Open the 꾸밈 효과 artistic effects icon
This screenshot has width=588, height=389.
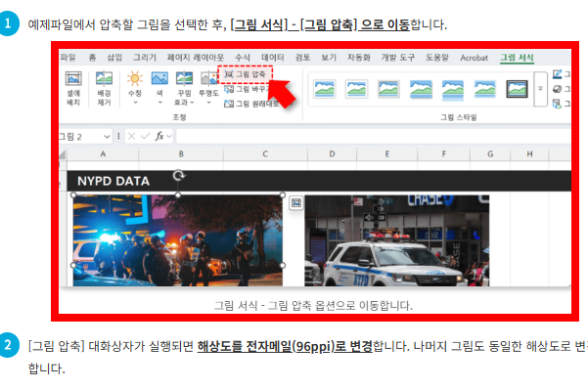184,78
